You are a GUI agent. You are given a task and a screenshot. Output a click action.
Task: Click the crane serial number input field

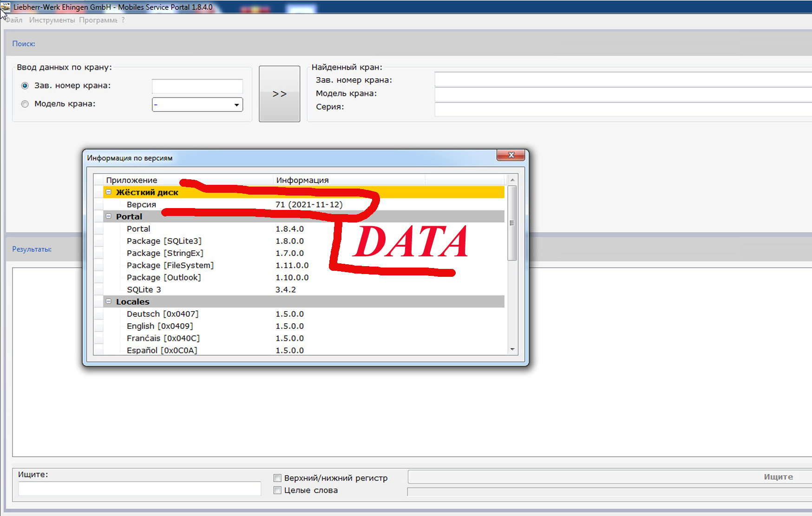pyautogui.click(x=197, y=86)
